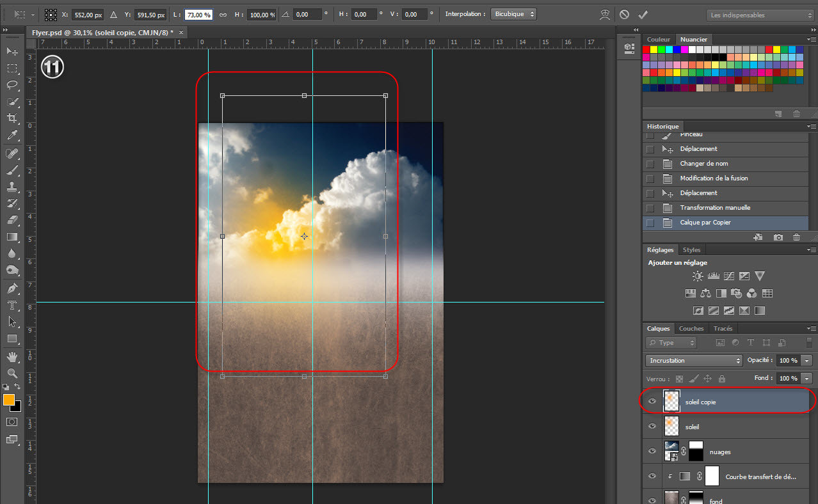Open the Incrustation blend mode dropdown
818x504 pixels.
(x=693, y=361)
